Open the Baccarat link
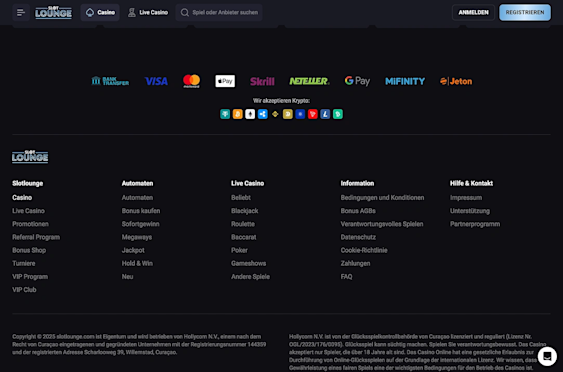 point(244,237)
